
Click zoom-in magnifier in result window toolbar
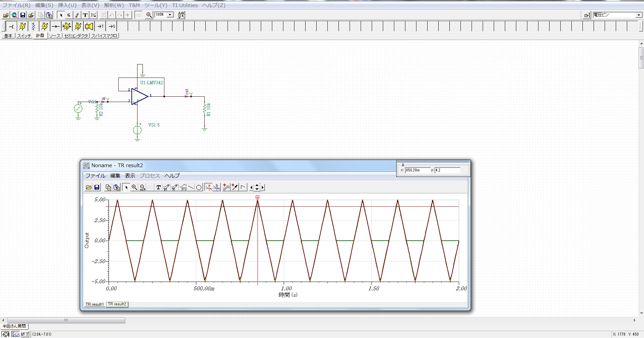pos(134,187)
